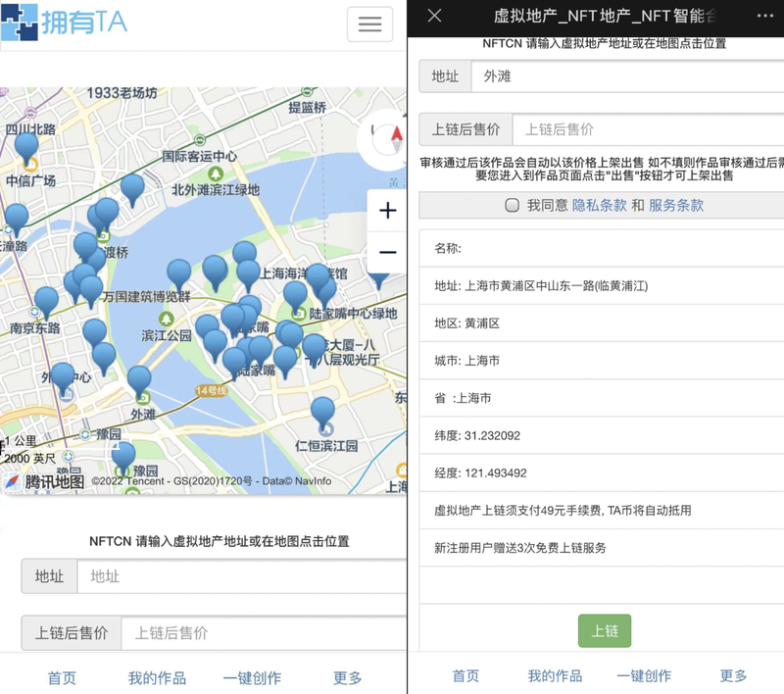Screen dimensions: 784x694
Task: Click the 地址 field containing 外滩
Action: tap(627, 76)
